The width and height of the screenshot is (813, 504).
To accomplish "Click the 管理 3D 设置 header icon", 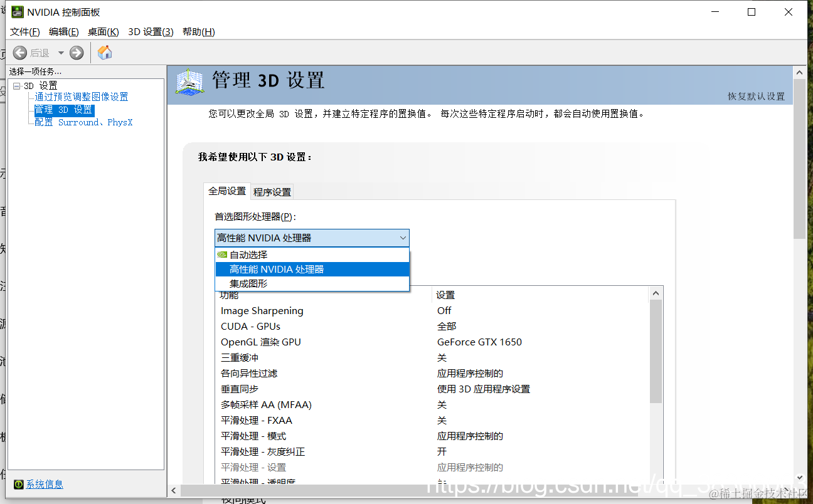I will (189, 82).
